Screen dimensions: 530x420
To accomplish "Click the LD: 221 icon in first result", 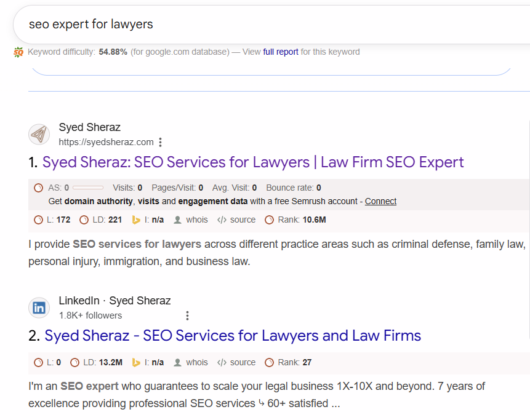I will pyautogui.click(x=84, y=220).
